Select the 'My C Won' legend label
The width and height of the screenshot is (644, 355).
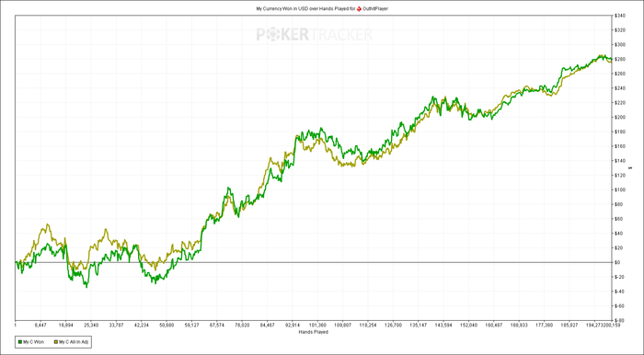(34, 341)
